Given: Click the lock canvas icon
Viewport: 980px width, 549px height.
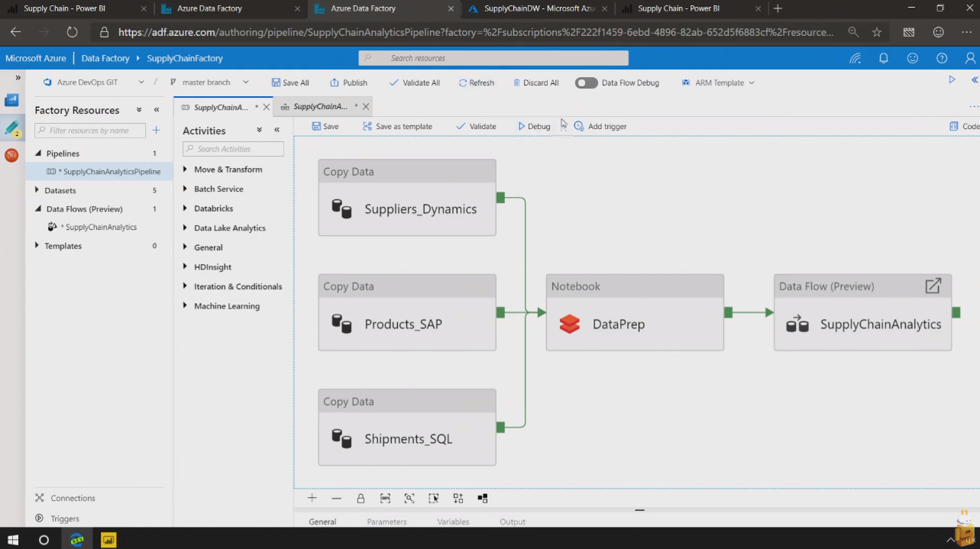Looking at the screenshot, I should pyautogui.click(x=361, y=498).
